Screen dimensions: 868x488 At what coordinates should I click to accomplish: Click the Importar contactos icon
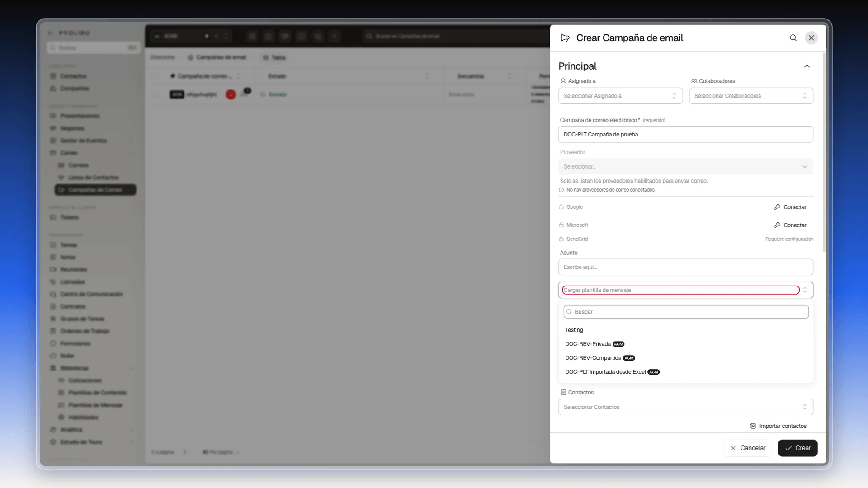click(x=753, y=426)
